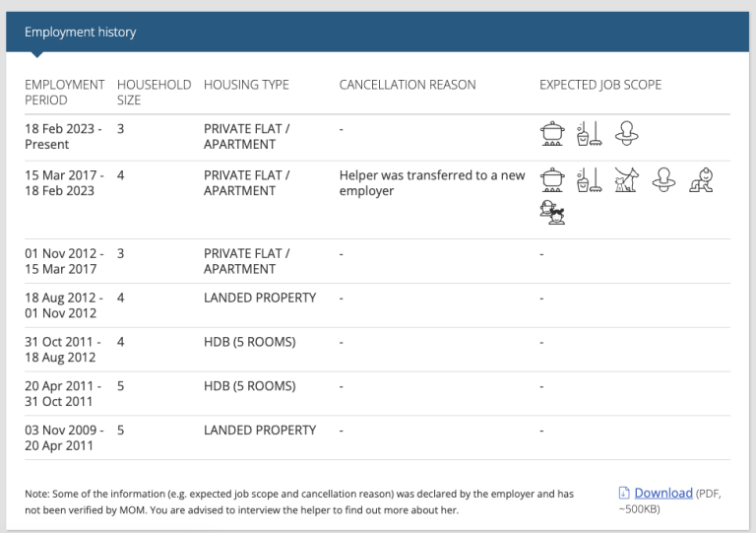Select '20 Apr 2011 - 31 Oct 2011' period

tap(63, 394)
